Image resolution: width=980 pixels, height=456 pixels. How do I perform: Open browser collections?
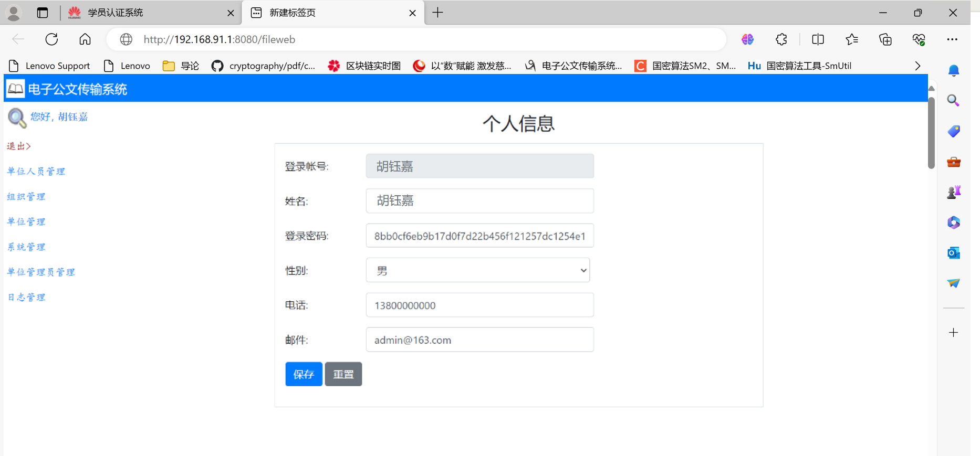coord(885,39)
